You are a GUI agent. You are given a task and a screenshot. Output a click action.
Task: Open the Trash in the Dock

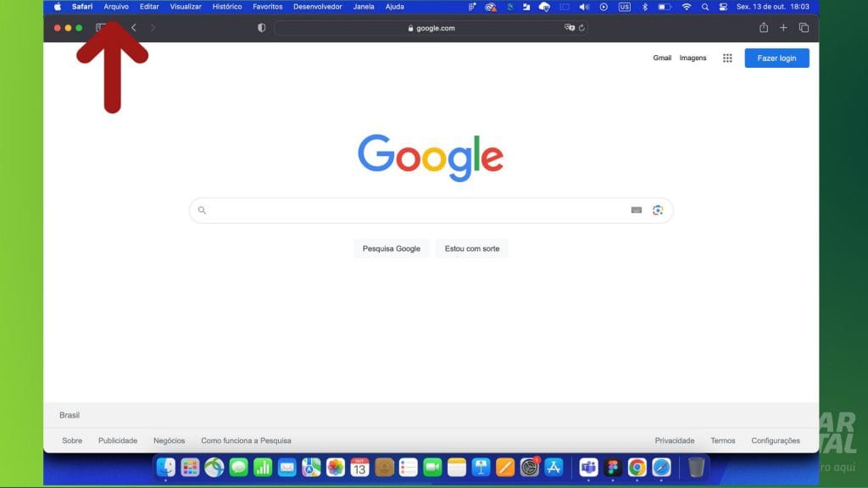(697, 468)
